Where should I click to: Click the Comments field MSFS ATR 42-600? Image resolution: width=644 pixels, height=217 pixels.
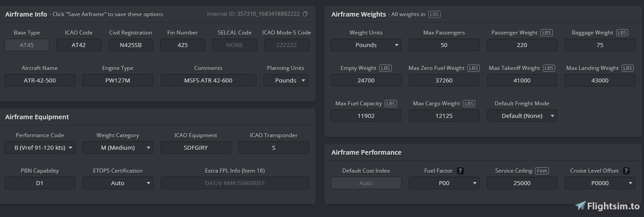pyautogui.click(x=208, y=81)
